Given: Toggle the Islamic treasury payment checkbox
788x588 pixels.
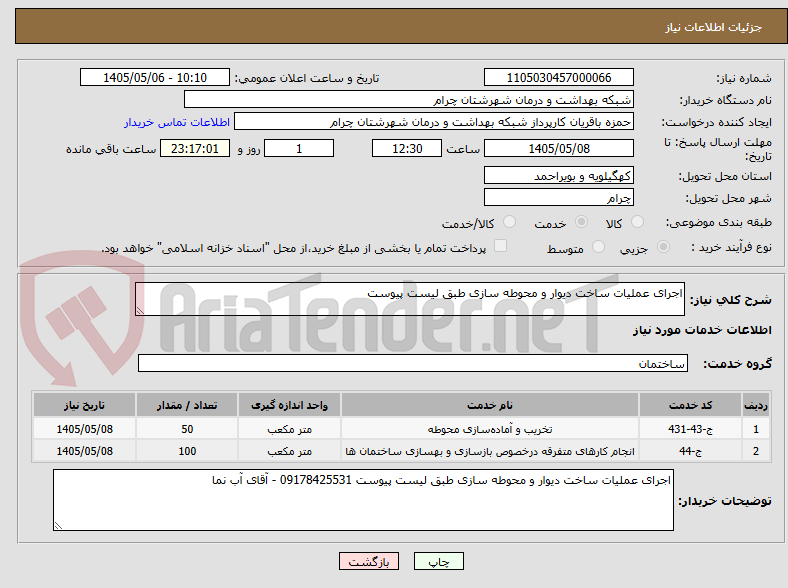Looking at the screenshot, I should click(x=501, y=246).
